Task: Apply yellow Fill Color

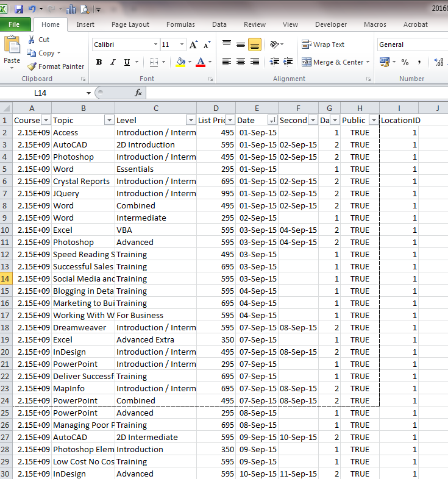Action: click(x=180, y=62)
